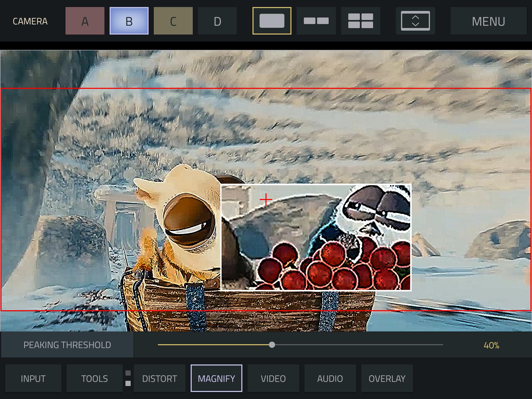Click the red crosshair in magnifier
The width and height of the screenshot is (532, 399).
click(266, 199)
